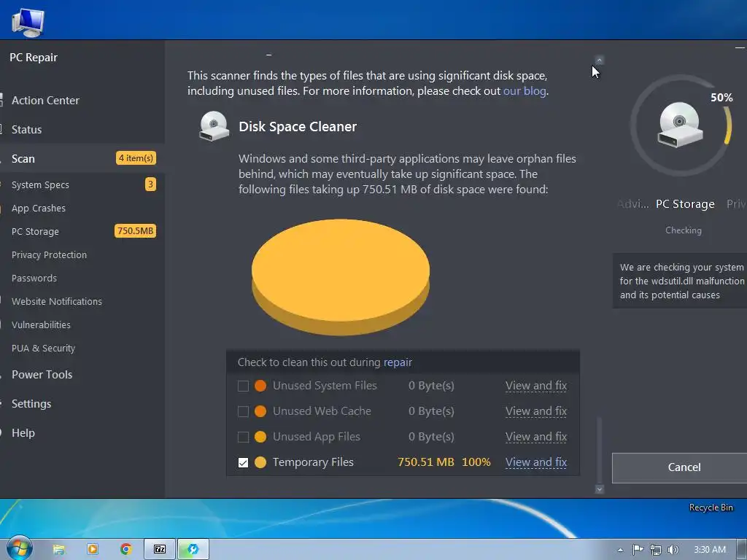Minimize the PC Repair window

740,47
